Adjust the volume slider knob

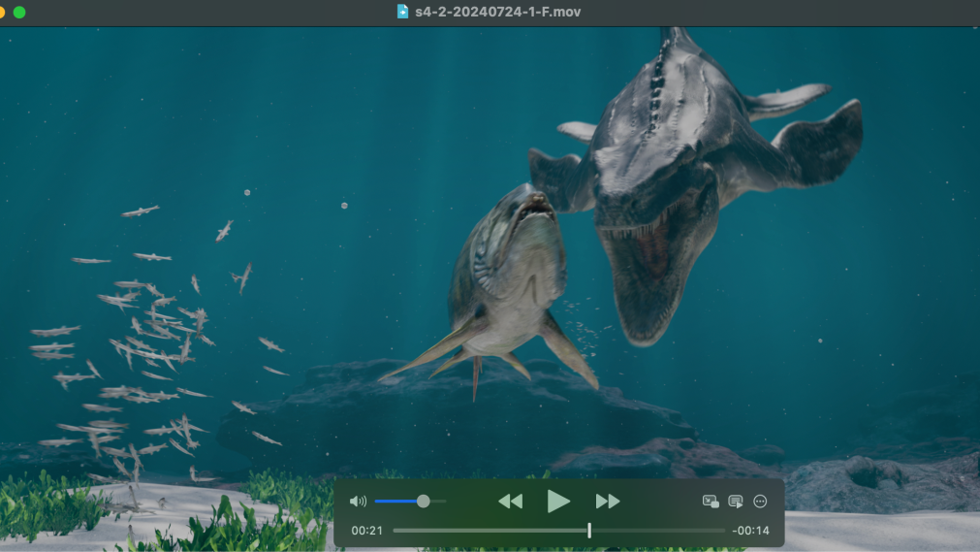(424, 502)
